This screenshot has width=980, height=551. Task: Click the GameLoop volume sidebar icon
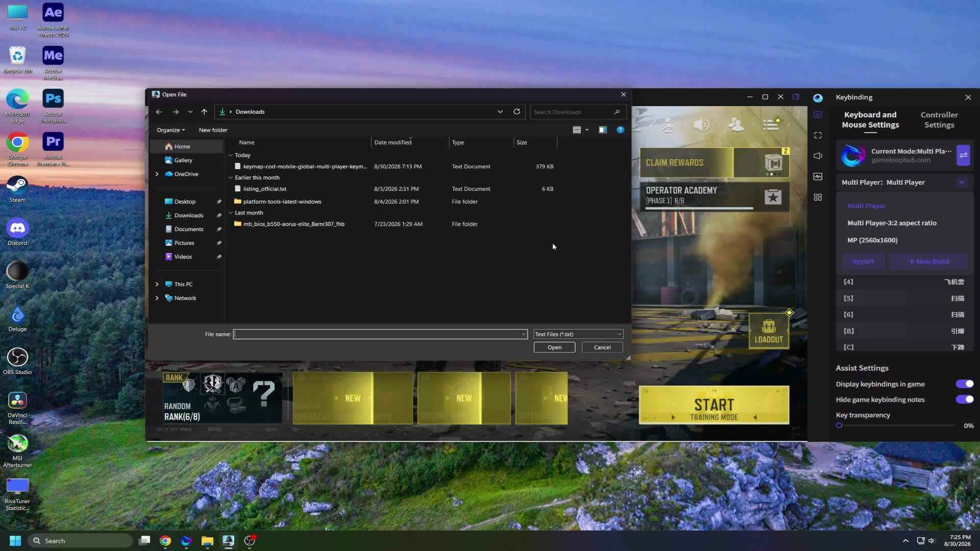point(818,156)
